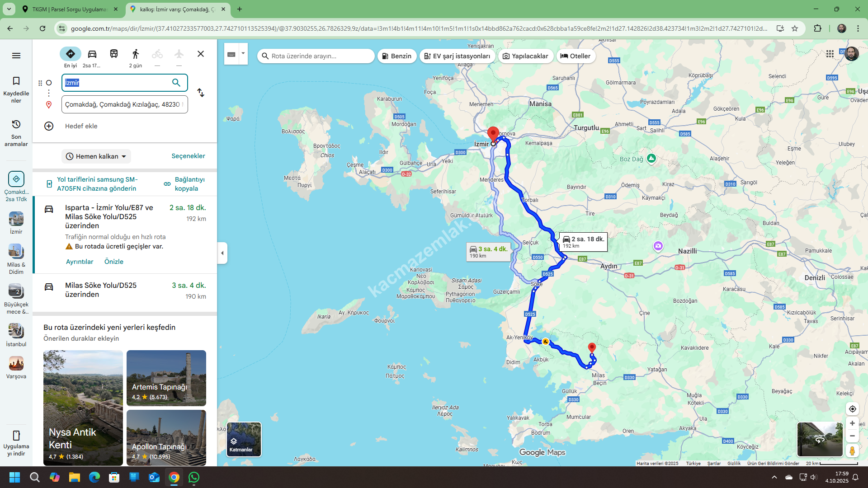Swap origin and destination points
The width and height of the screenshot is (868, 488).
(201, 93)
